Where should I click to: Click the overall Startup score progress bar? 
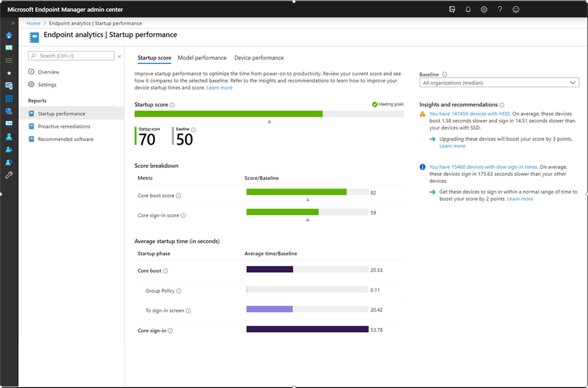point(269,114)
